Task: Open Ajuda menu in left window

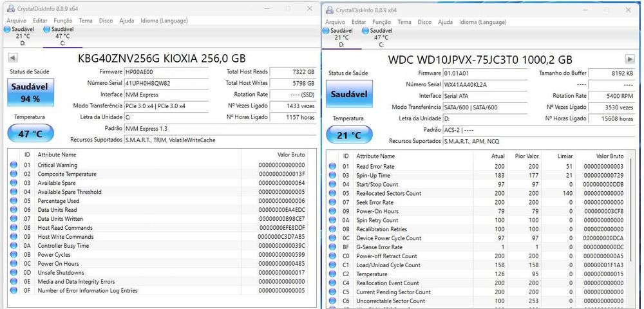Action: tap(126, 21)
